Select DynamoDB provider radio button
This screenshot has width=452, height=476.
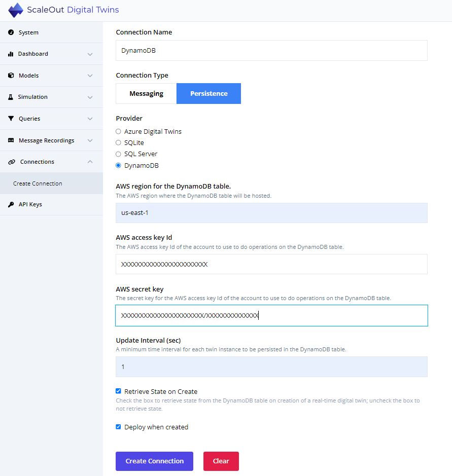(x=119, y=165)
